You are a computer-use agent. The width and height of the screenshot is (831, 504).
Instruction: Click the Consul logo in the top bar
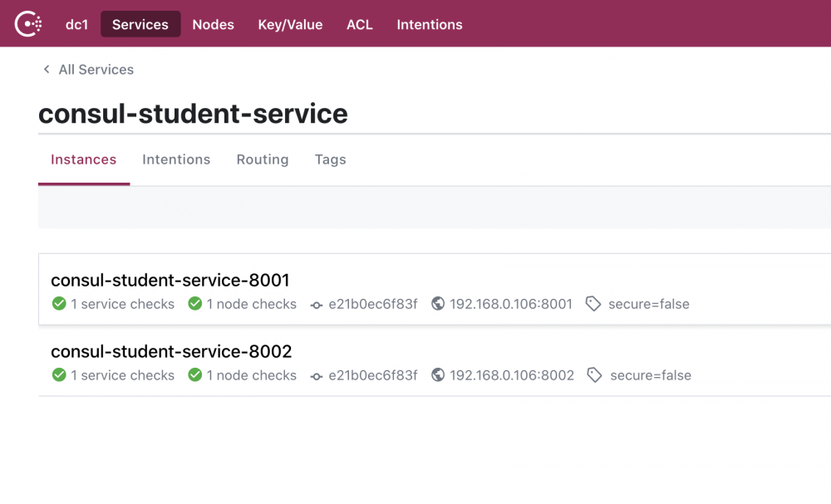point(28,23)
